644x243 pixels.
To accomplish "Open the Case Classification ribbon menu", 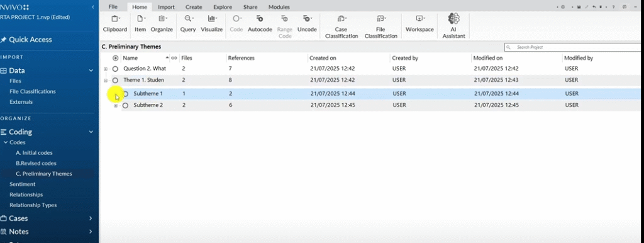I will 341,26.
